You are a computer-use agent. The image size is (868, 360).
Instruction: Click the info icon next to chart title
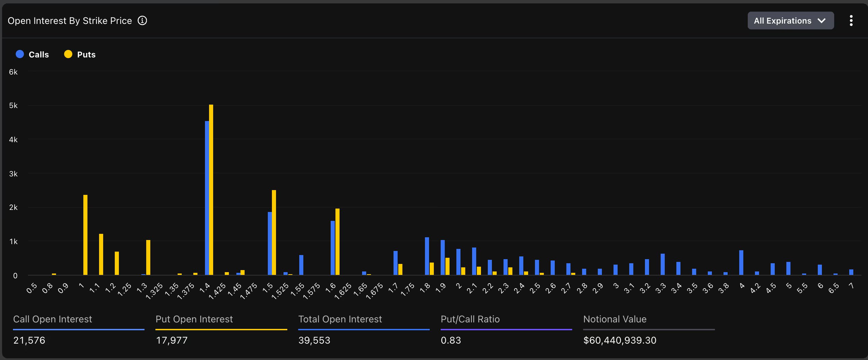coord(142,21)
